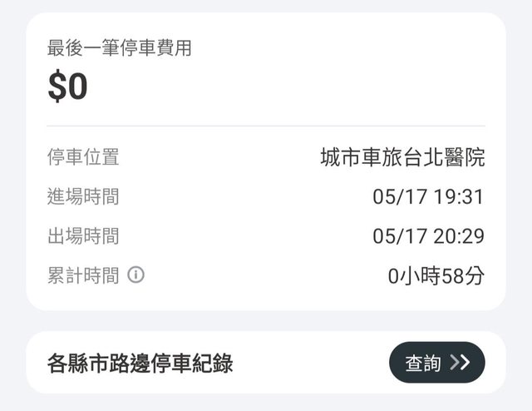Tap the 停車位置 row in the fee card

[x=266, y=156]
